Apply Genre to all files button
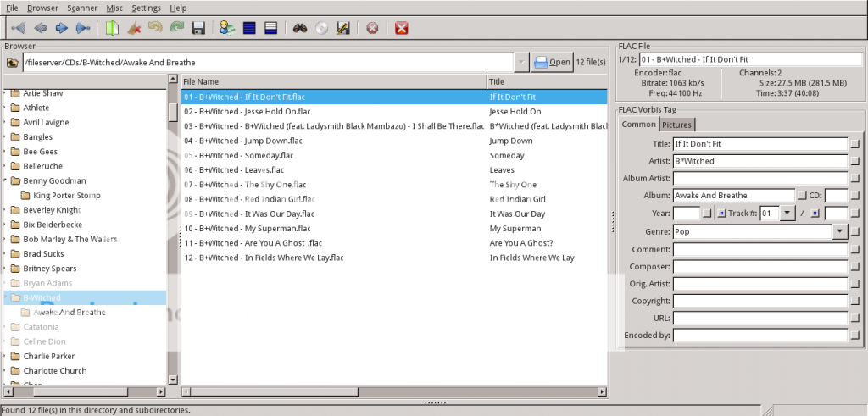This screenshot has width=868, height=416. pyautogui.click(x=855, y=232)
